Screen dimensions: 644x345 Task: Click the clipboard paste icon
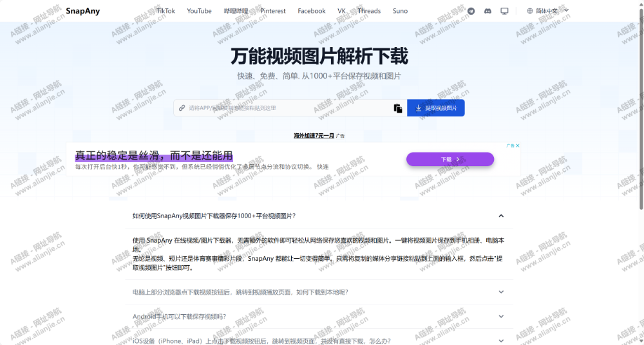click(397, 108)
